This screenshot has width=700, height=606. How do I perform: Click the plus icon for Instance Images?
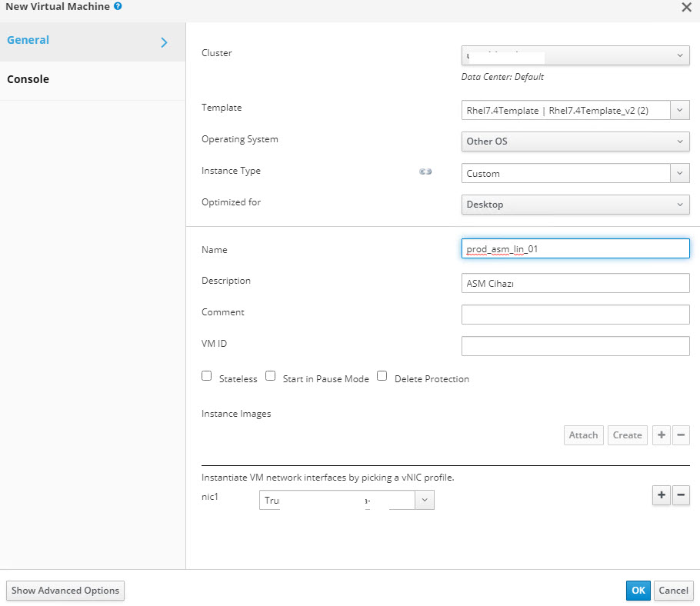(x=661, y=435)
